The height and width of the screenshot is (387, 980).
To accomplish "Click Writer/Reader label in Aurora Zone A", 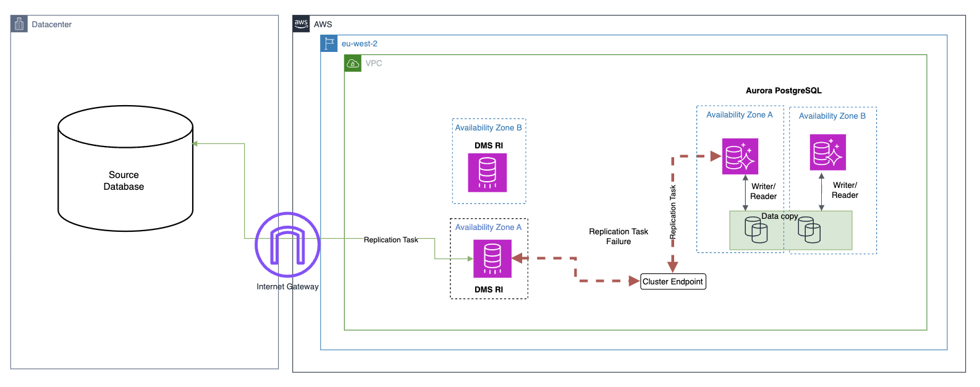I will pyautogui.click(x=764, y=191).
